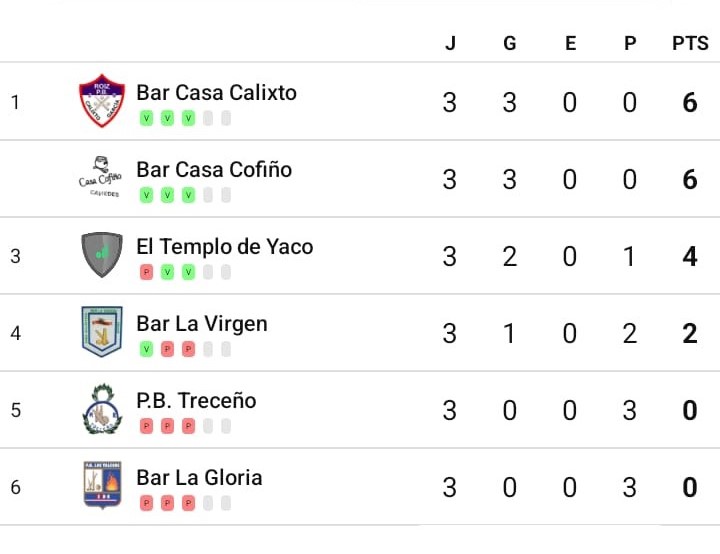
Task: Open Bar Casa Calixto team crest
Action: tap(102, 101)
